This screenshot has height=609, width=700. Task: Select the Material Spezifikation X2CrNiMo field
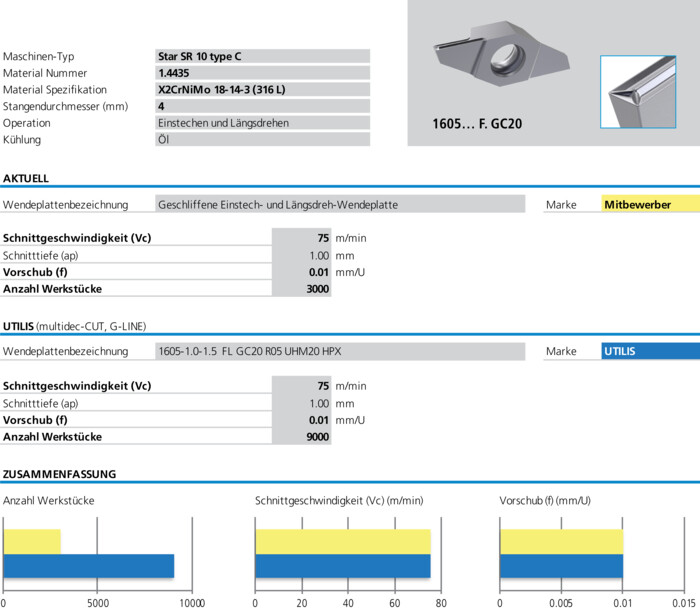point(262,89)
